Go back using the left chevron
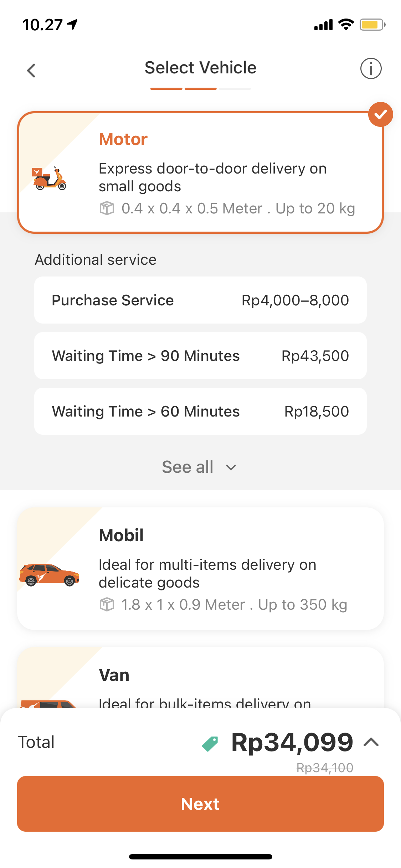This screenshot has width=401, height=868. coord(31,70)
